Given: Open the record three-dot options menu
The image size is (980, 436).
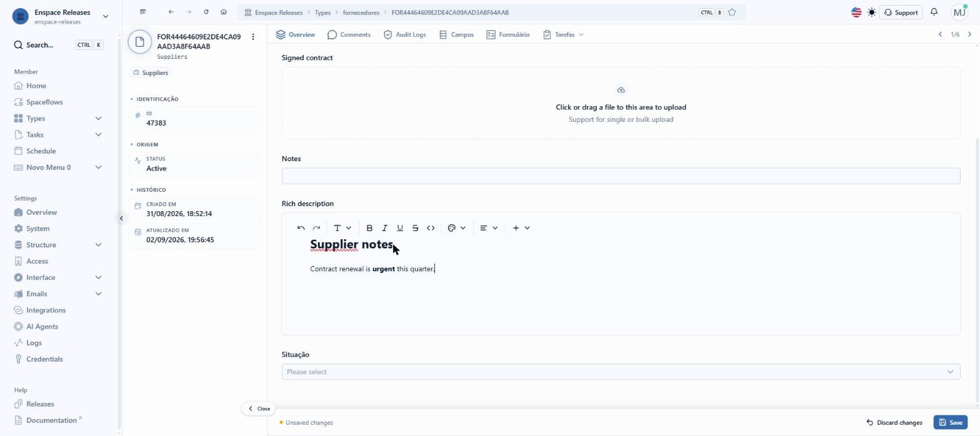Looking at the screenshot, I should pos(253,37).
